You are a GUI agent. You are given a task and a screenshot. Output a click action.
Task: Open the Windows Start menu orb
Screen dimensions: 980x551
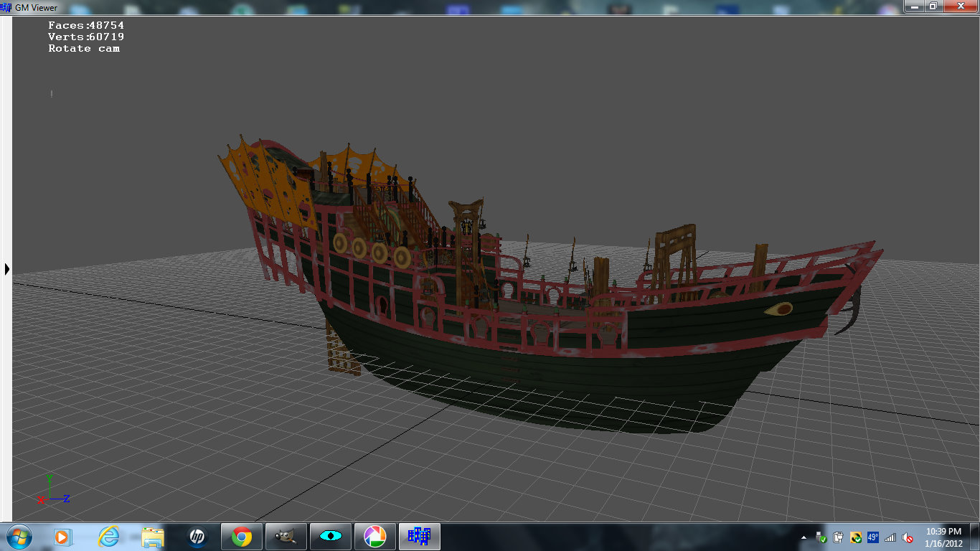(x=19, y=536)
